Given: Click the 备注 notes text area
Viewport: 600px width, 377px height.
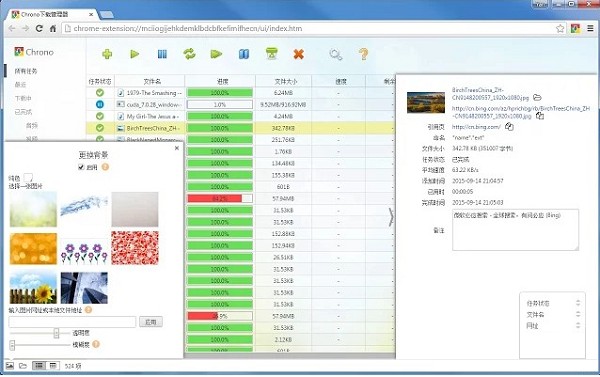Looking at the screenshot, I should click(515, 230).
